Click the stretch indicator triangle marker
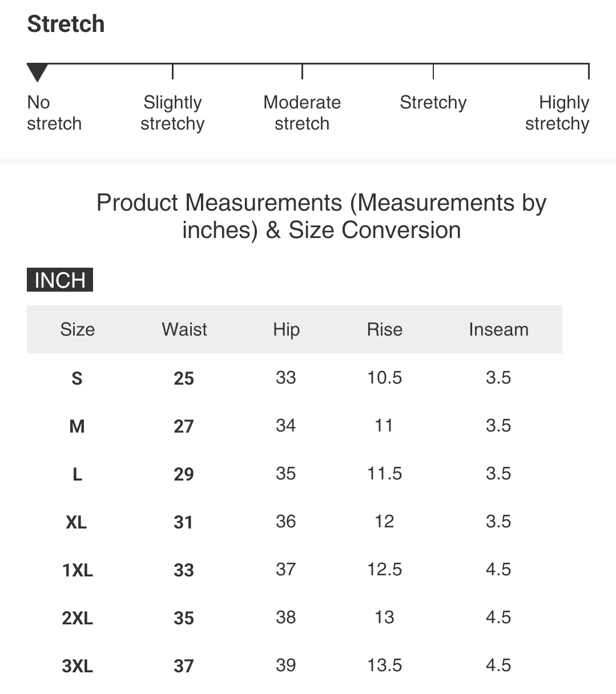The width and height of the screenshot is (616, 694). [38, 73]
